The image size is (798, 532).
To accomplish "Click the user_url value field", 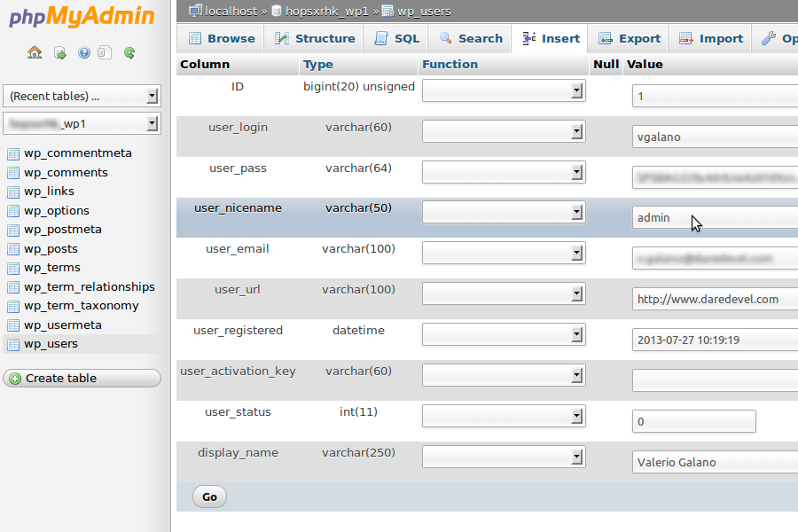I will [x=715, y=299].
